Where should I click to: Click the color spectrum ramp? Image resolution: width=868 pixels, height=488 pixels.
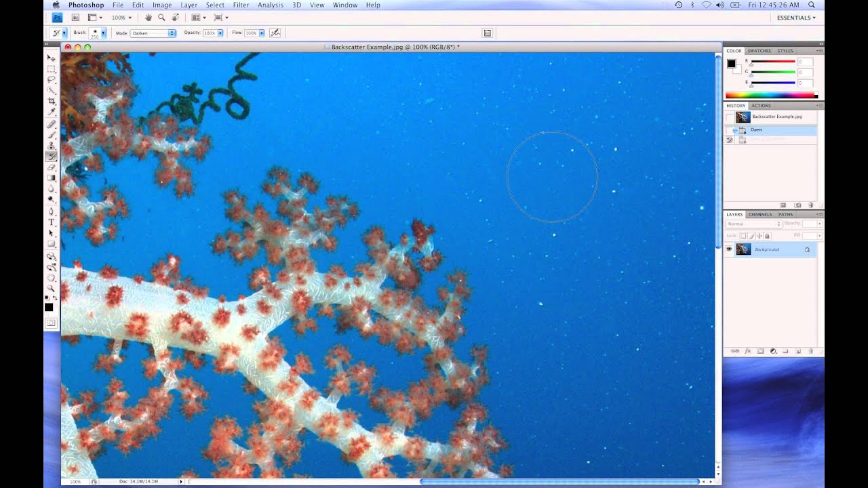pos(771,95)
